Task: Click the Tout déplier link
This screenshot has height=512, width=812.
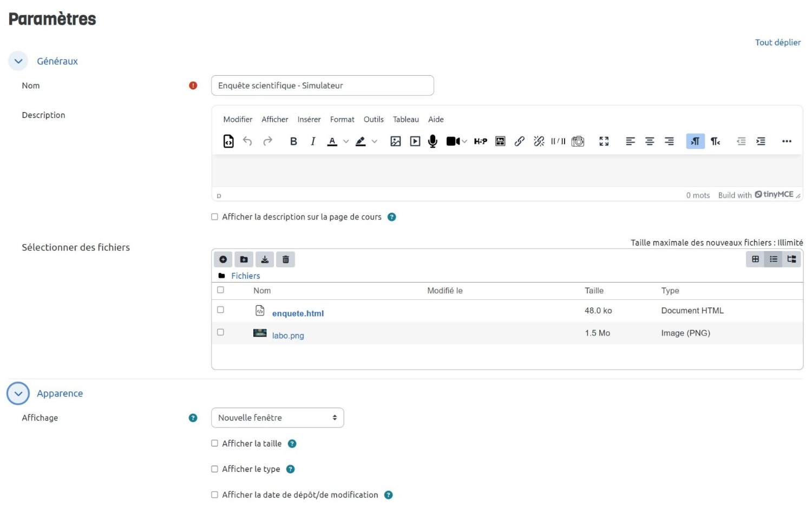Action: pyautogui.click(x=777, y=42)
